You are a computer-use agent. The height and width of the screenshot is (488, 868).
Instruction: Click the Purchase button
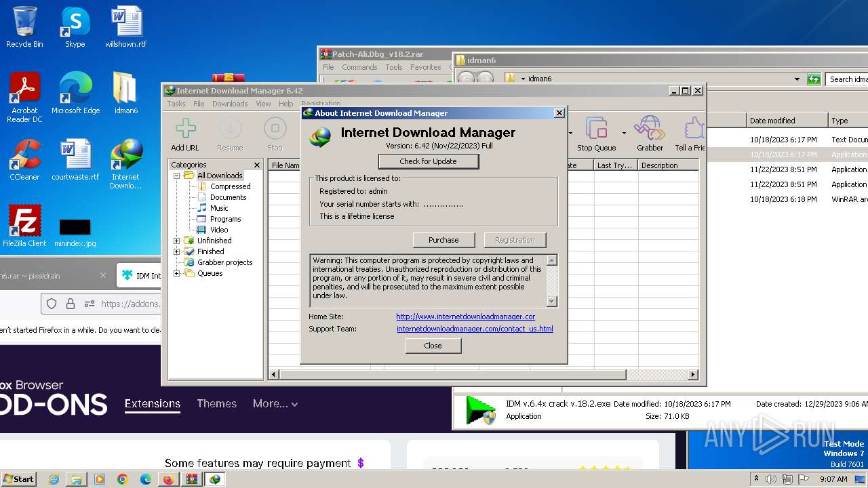click(x=443, y=240)
